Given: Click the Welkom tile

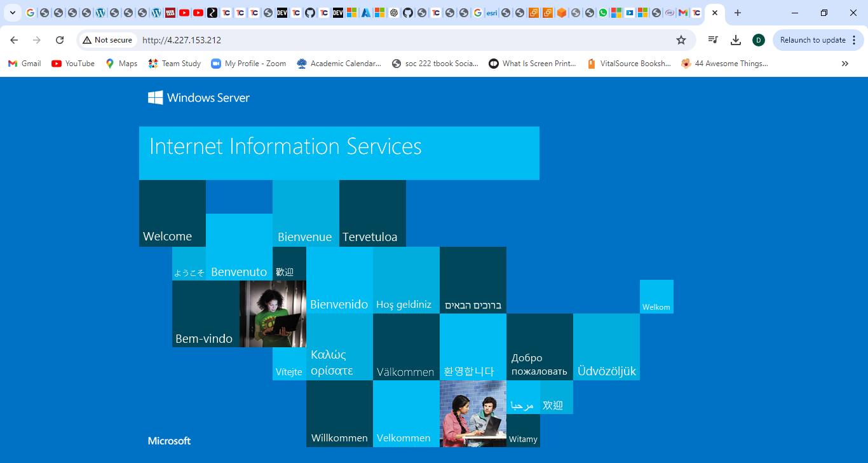Looking at the screenshot, I should click(656, 296).
